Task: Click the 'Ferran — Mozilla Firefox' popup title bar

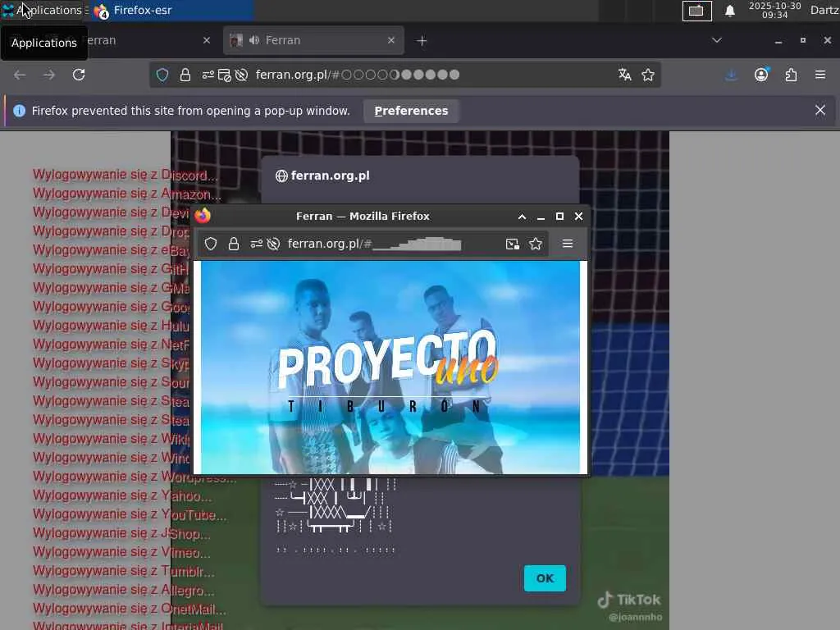Action: (363, 216)
